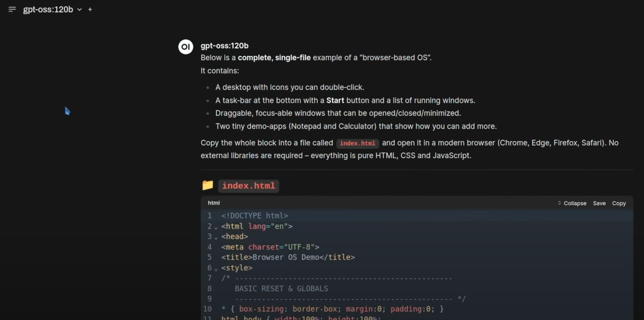Click the folder emoji before index.html heading

208,185
